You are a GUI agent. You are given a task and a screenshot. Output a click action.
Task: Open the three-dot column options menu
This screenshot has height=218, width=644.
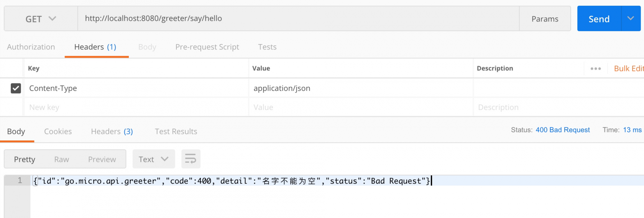click(596, 68)
